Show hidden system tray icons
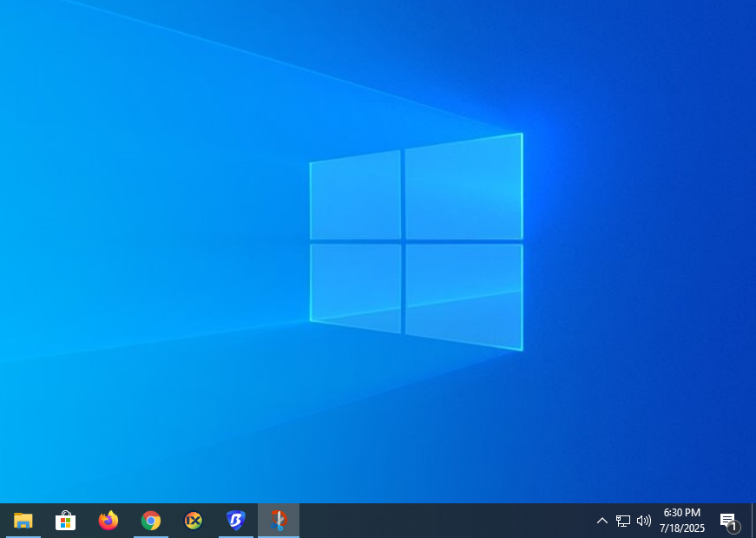The width and height of the screenshot is (756, 538). [602, 521]
